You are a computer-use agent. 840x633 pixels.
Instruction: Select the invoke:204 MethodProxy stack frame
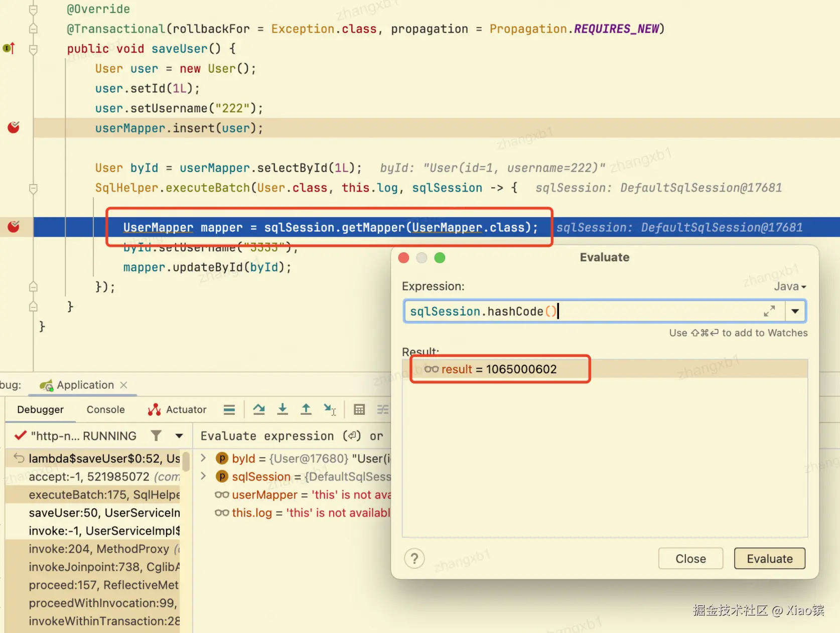pos(93,549)
